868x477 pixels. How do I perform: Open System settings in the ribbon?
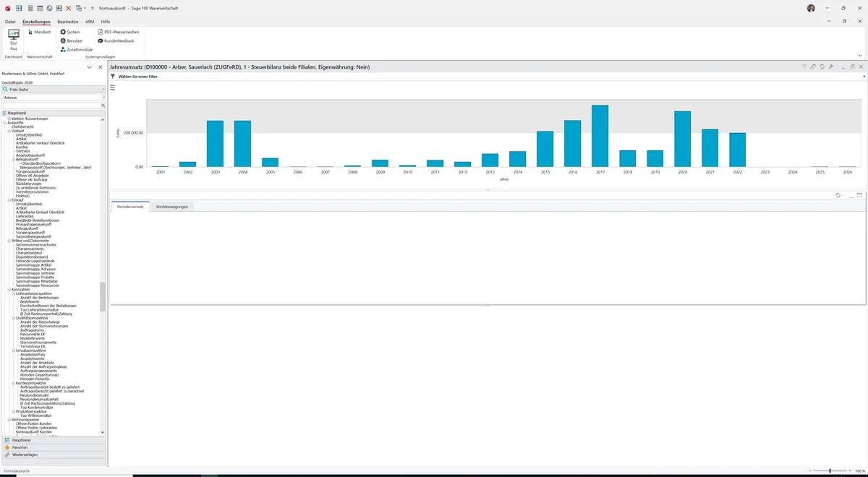click(70, 33)
